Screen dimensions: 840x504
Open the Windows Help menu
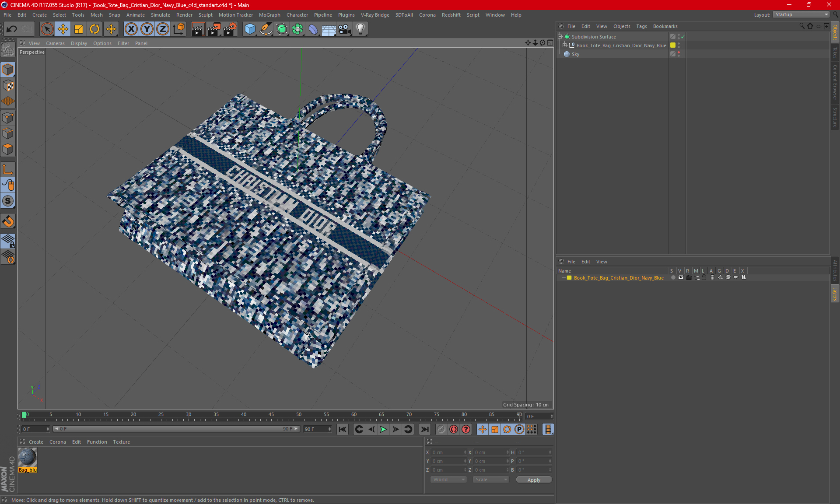coord(516,15)
